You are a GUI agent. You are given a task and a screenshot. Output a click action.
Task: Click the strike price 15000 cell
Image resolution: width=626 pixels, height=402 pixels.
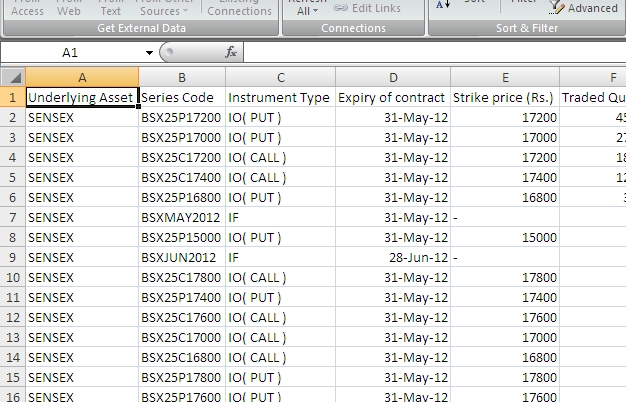505,237
